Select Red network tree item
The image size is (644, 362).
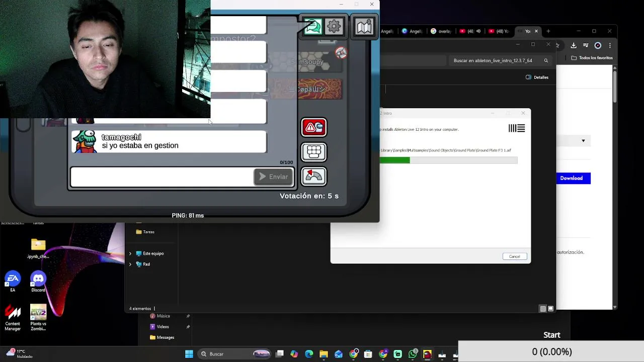tap(143, 264)
